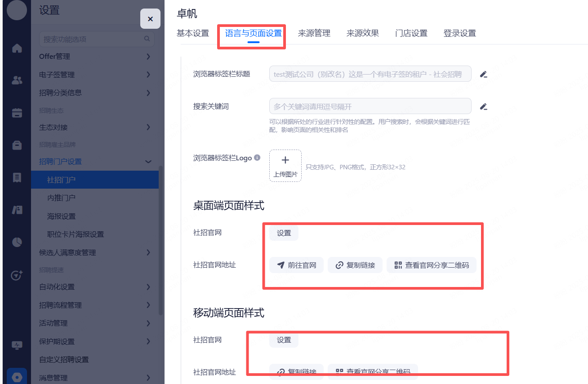588x384 pixels.
Task: Expand the 招聘流程管理 chevron
Action: point(148,305)
